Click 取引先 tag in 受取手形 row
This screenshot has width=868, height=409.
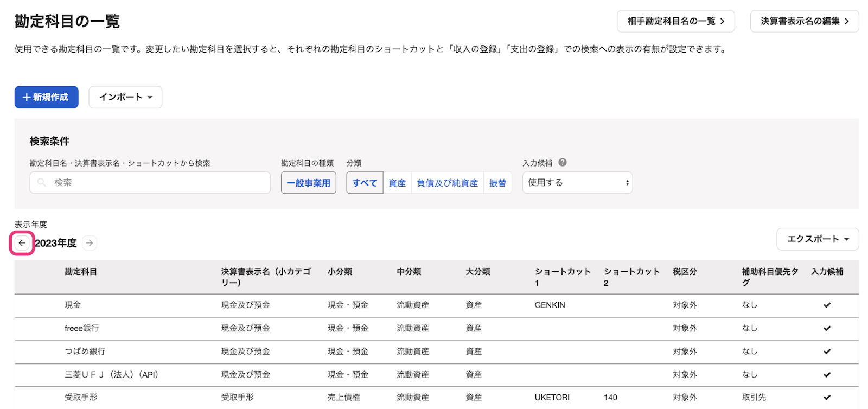pos(754,398)
